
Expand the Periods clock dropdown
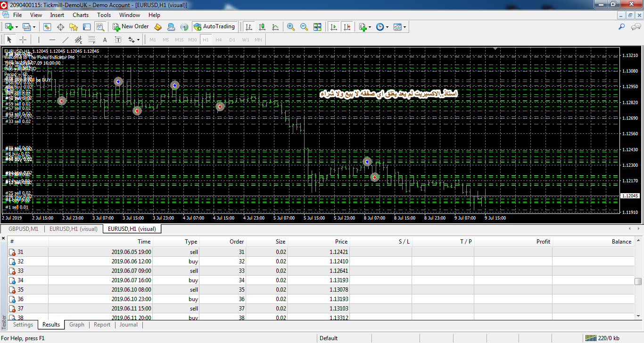click(x=387, y=27)
